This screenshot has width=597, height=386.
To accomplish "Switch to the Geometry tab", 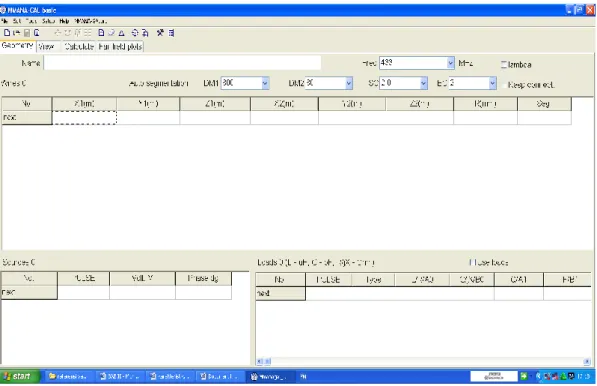I will [x=18, y=46].
